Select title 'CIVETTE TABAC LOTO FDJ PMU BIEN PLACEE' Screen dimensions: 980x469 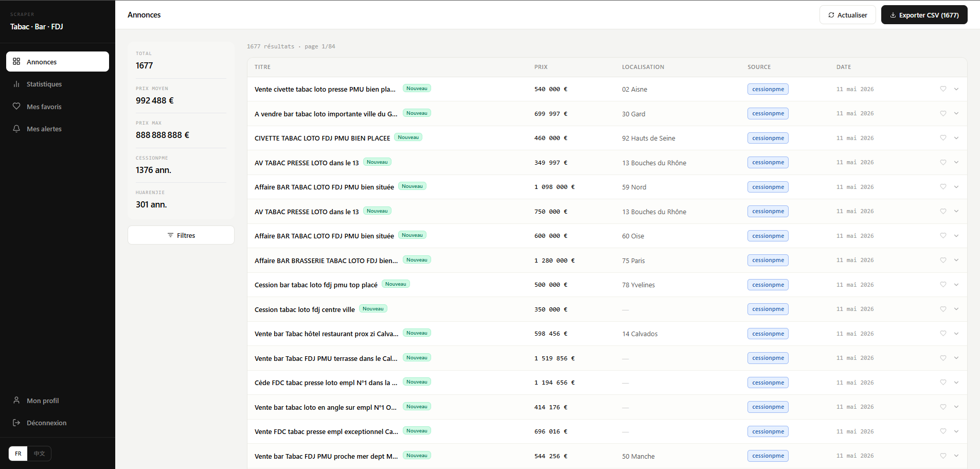pos(323,138)
